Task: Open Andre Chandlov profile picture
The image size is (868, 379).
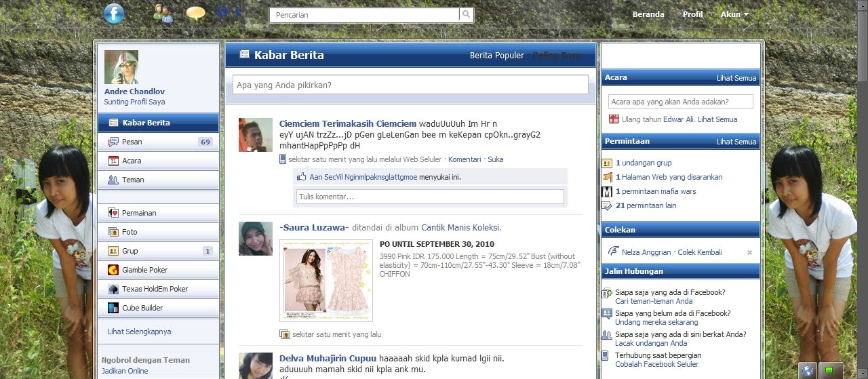Action: [121, 67]
